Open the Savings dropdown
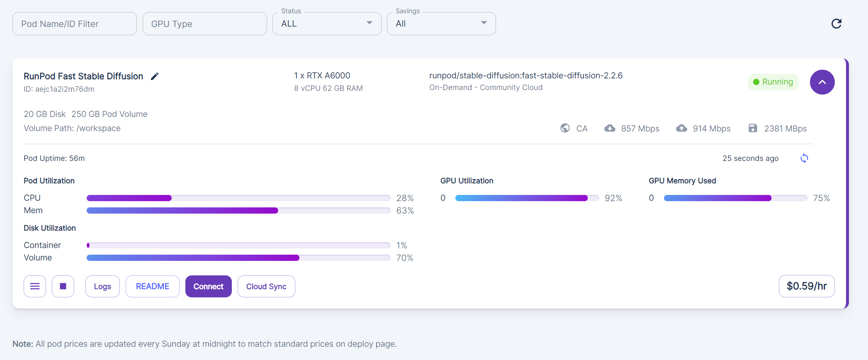 tap(441, 24)
